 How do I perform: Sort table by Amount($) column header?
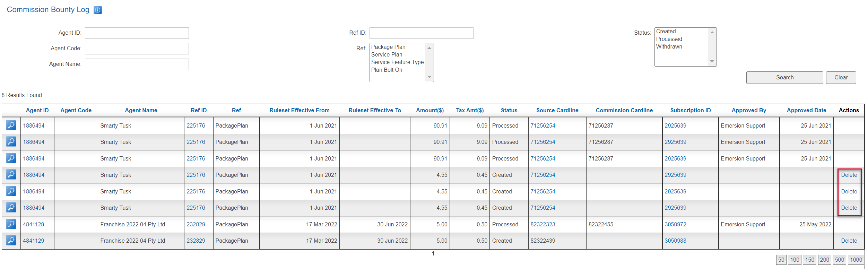tap(429, 110)
